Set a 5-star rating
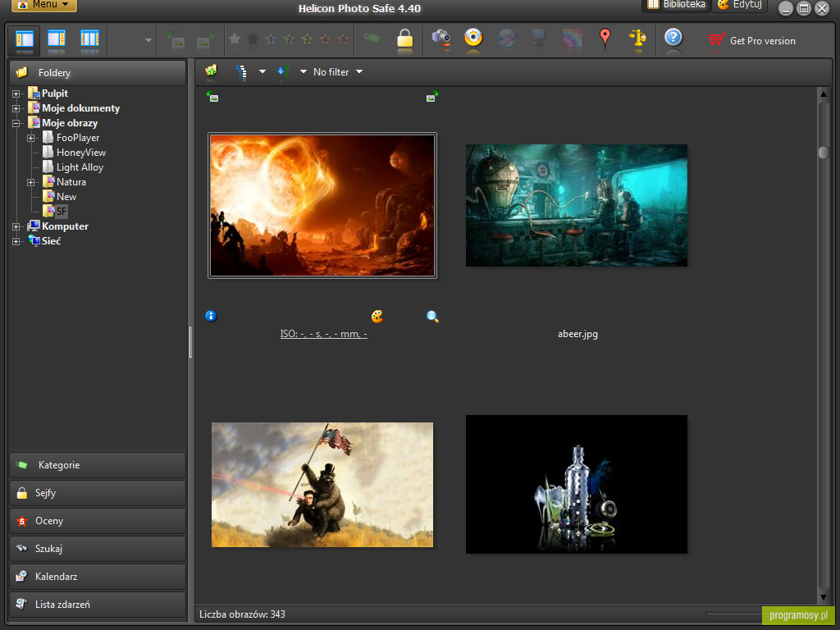 click(343, 39)
